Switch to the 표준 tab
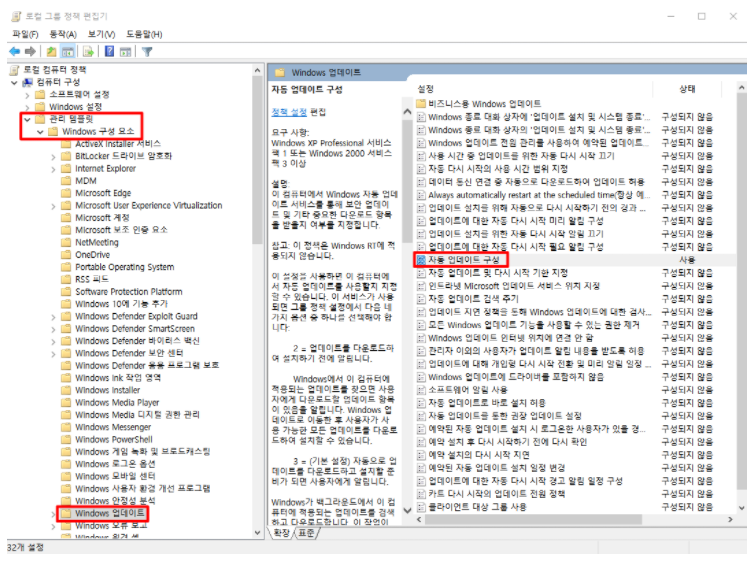This screenshot has height=566, width=755. 306,532
